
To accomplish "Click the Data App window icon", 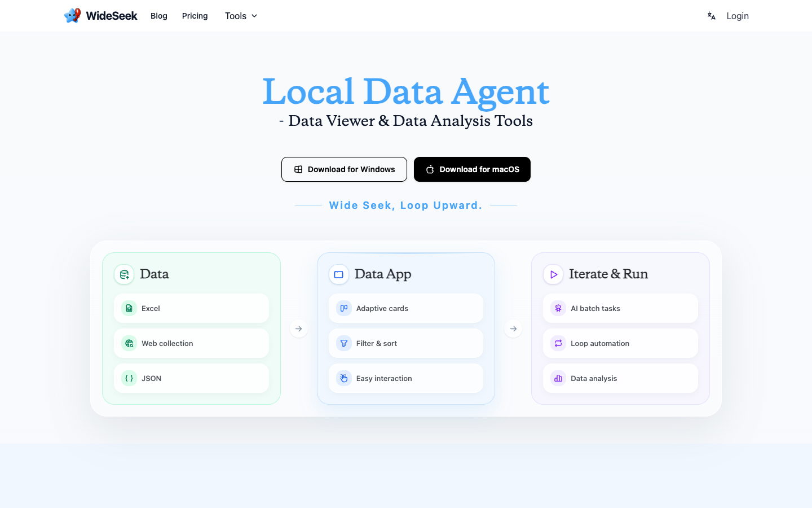I will coord(339,274).
